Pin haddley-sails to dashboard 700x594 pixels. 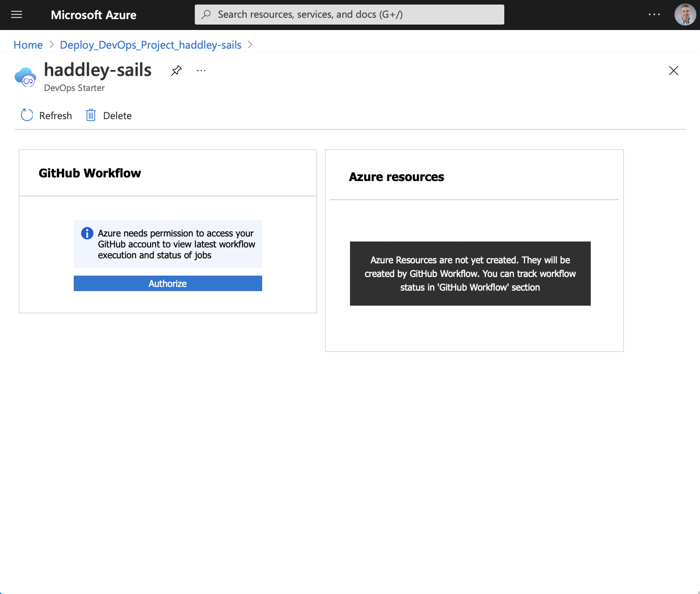(177, 70)
